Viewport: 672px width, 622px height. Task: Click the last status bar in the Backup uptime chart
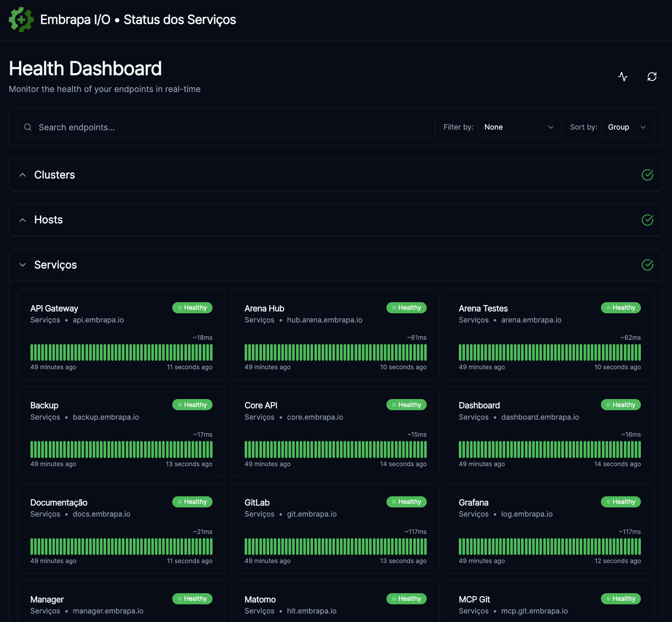211,449
